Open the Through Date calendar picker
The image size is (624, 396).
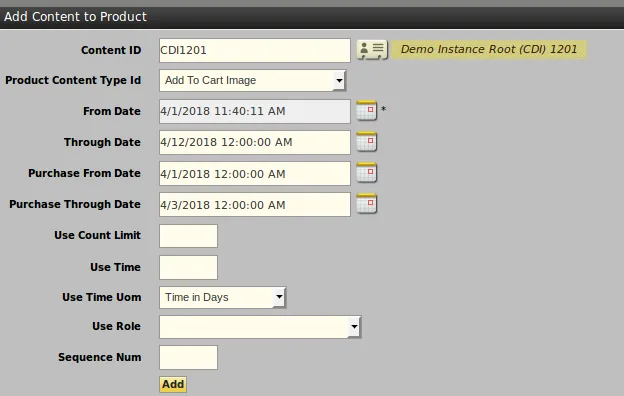[x=366, y=142]
